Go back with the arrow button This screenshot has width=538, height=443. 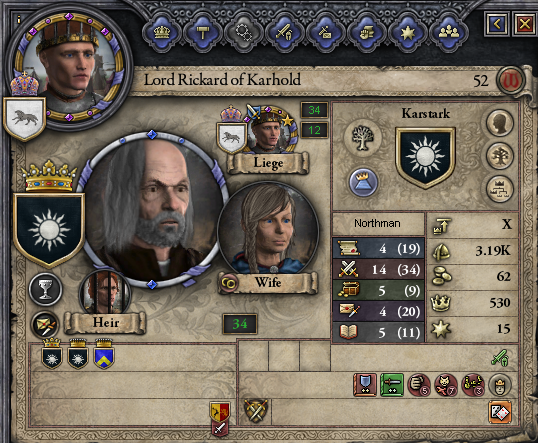tap(496, 24)
